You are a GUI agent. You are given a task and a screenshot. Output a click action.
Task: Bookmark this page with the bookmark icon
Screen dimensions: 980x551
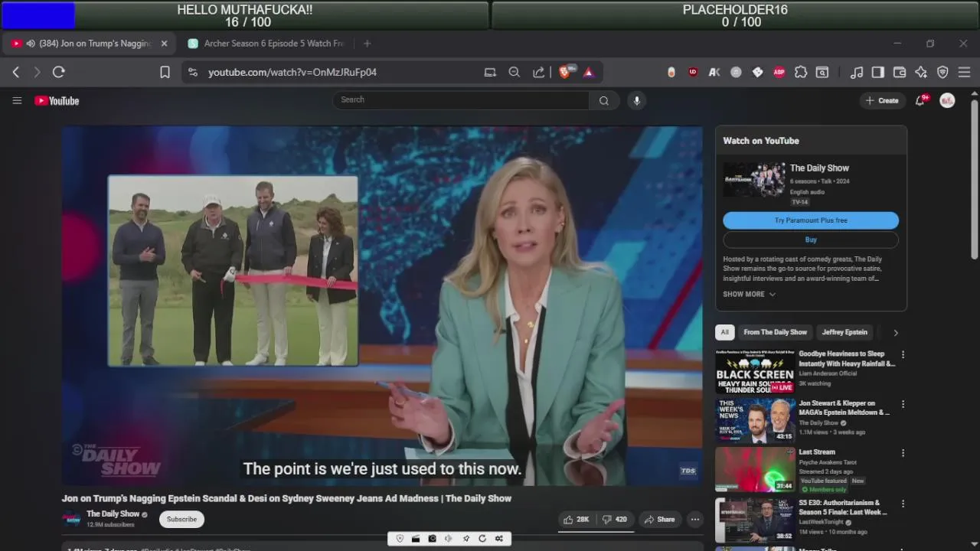[165, 72]
